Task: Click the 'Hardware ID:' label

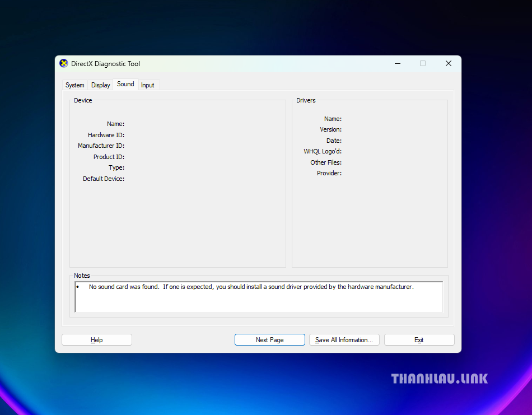Action: pos(106,135)
